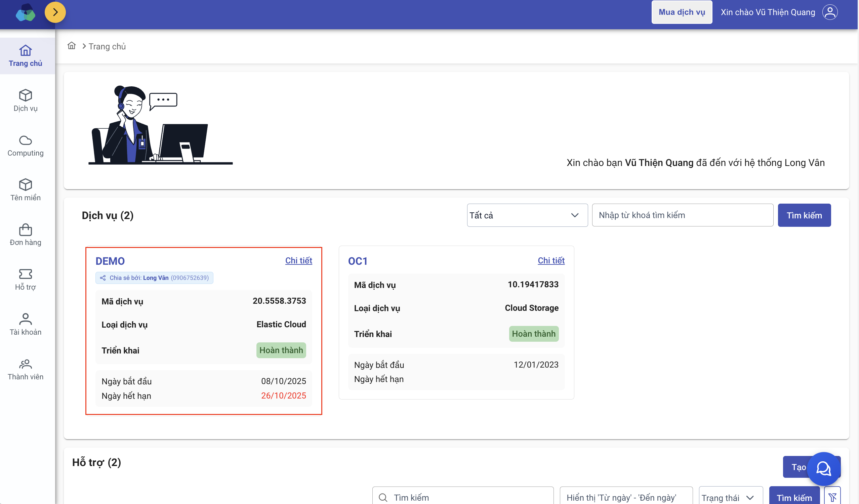
Task: Open Chi tiết link for DEMO service
Action: click(298, 260)
